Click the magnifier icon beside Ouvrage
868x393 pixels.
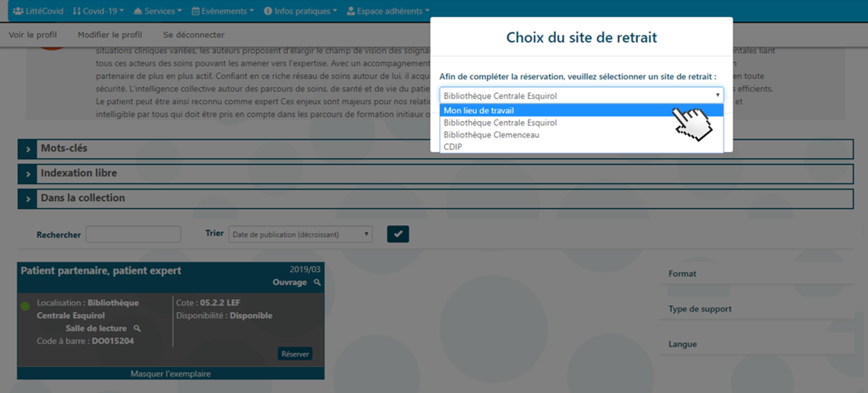tap(317, 283)
